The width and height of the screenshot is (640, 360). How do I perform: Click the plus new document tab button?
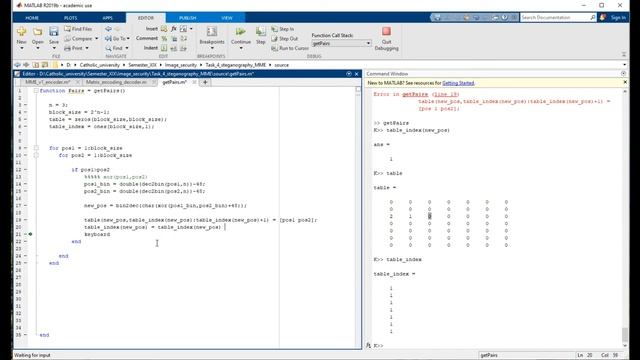(205, 82)
